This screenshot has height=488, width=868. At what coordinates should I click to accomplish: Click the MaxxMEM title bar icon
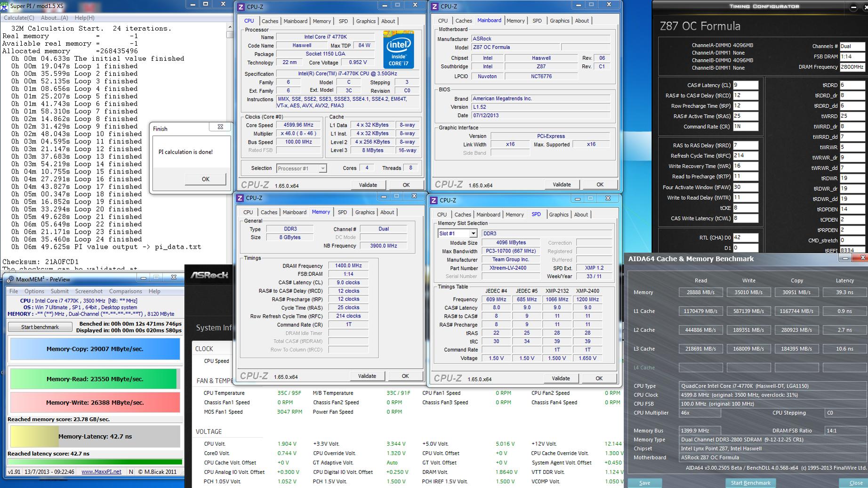(x=10, y=279)
